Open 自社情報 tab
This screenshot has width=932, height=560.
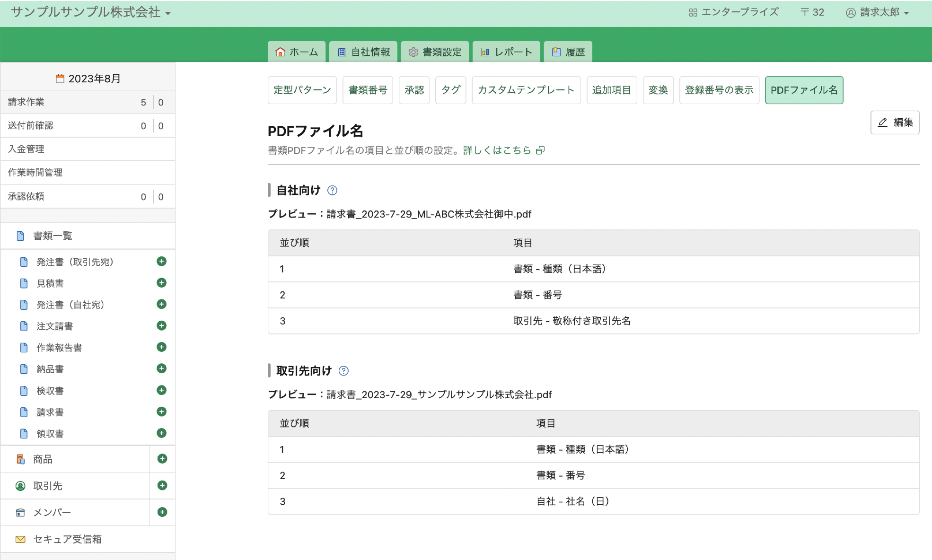click(363, 52)
